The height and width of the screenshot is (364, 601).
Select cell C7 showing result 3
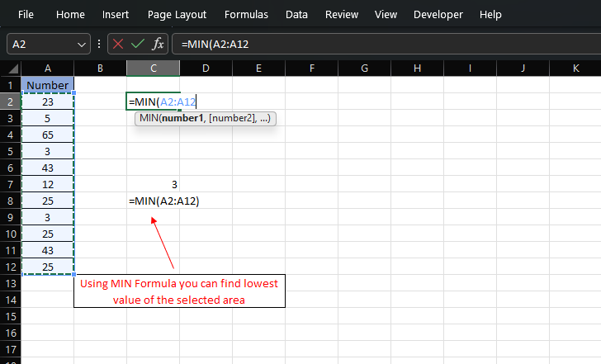154,185
